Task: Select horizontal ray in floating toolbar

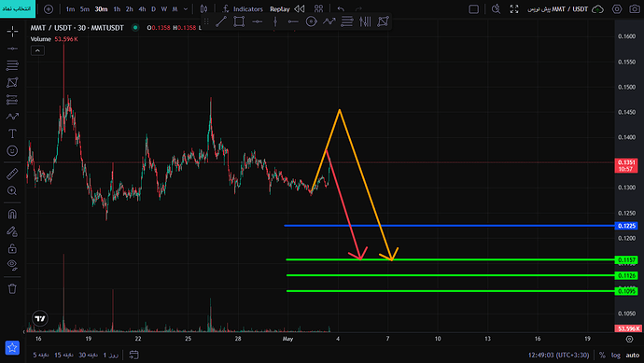Action: click(293, 21)
